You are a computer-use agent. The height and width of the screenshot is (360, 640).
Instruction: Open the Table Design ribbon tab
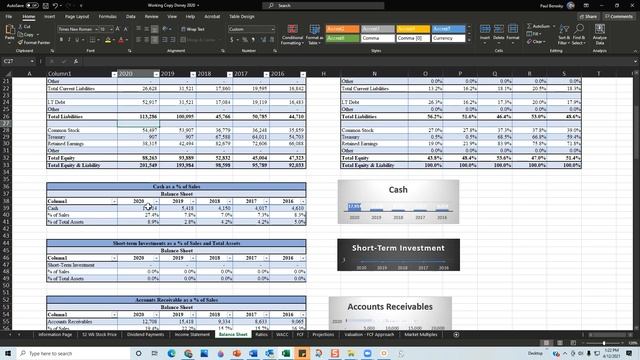tap(242, 17)
